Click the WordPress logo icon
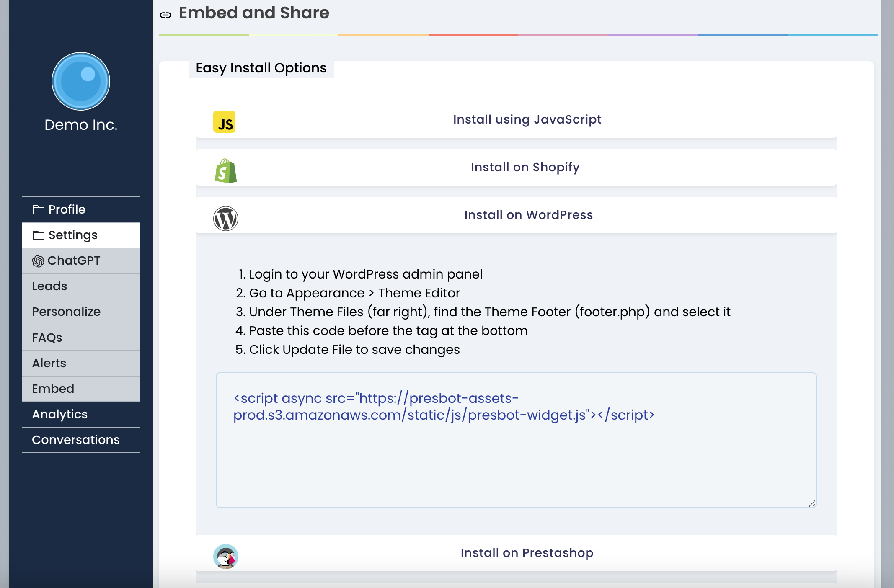Viewport: 894px width, 588px height. coord(226,219)
